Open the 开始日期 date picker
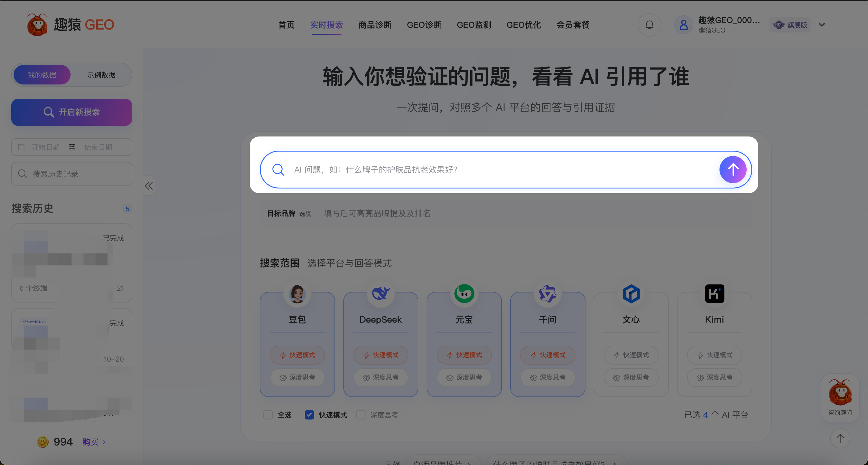This screenshot has height=465, width=868. (x=46, y=147)
